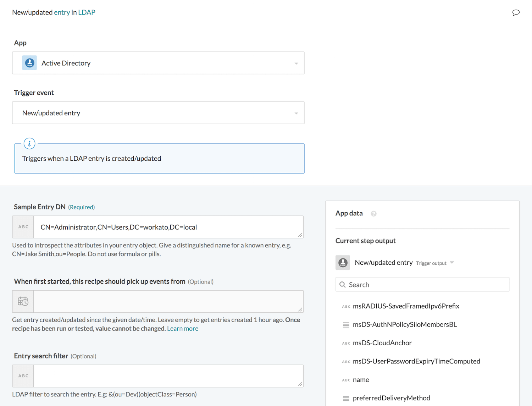Open the 'Learn more' link

click(183, 329)
